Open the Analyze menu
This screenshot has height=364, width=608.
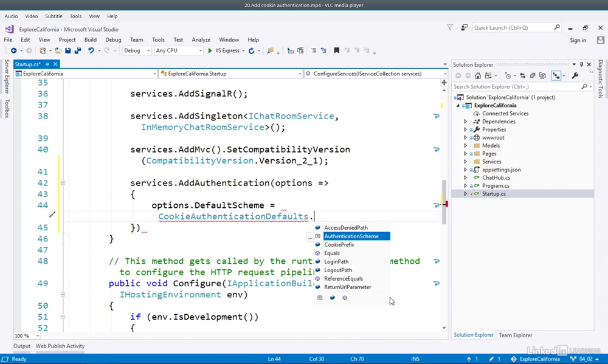tap(201, 40)
